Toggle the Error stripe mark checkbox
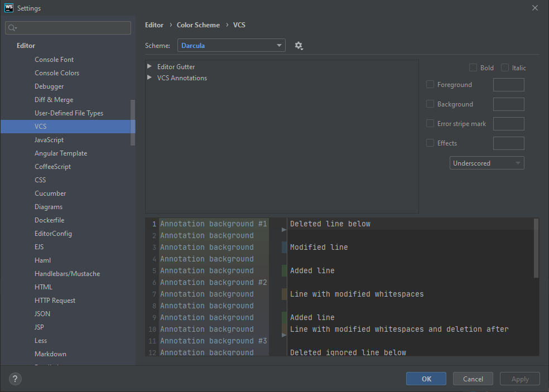This screenshot has height=392, width=549. [430, 124]
